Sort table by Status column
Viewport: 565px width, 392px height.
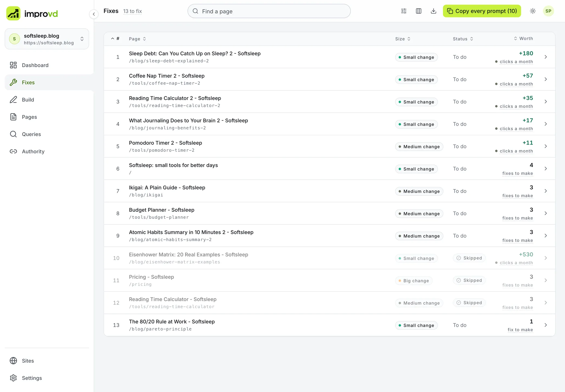[463, 39]
